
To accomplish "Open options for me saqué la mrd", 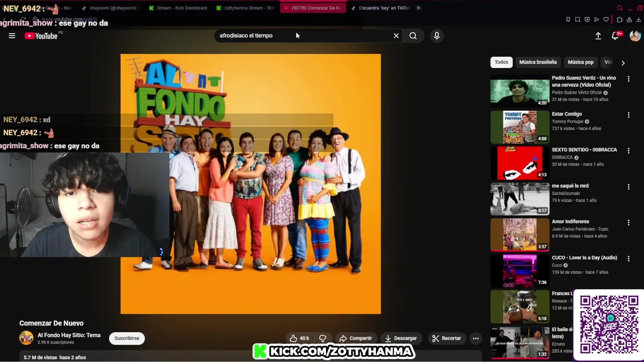I will click(x=628, y=187).
